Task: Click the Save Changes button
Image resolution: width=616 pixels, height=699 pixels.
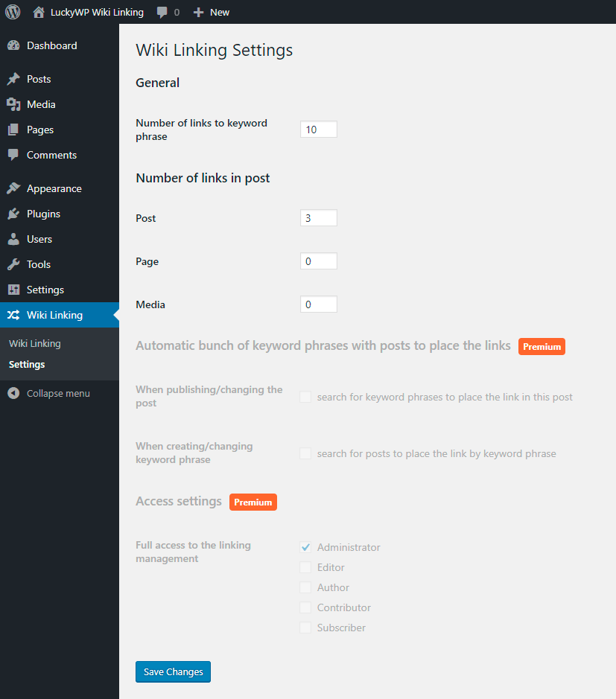Action: pos(174,671)
